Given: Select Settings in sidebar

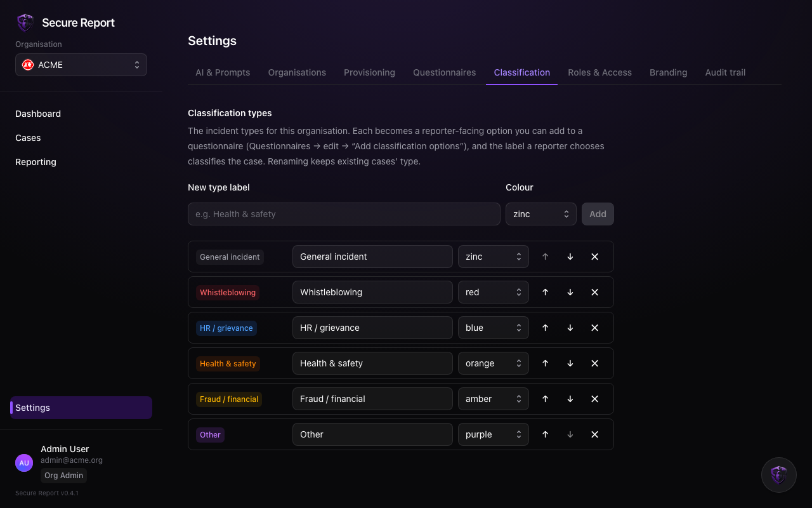Looking at the screenshot, I should (x=81, y=408).
